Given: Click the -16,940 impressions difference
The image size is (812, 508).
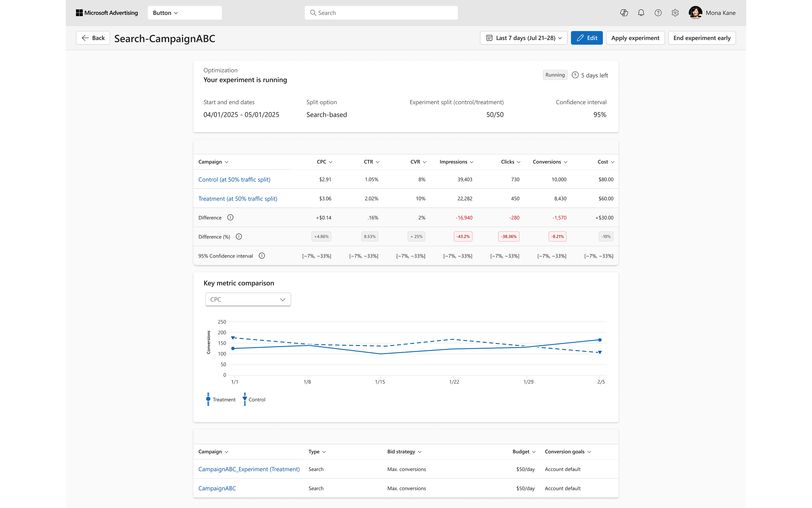Looking at the screenshot, I should pyautogui.click(x=464, y=218).
